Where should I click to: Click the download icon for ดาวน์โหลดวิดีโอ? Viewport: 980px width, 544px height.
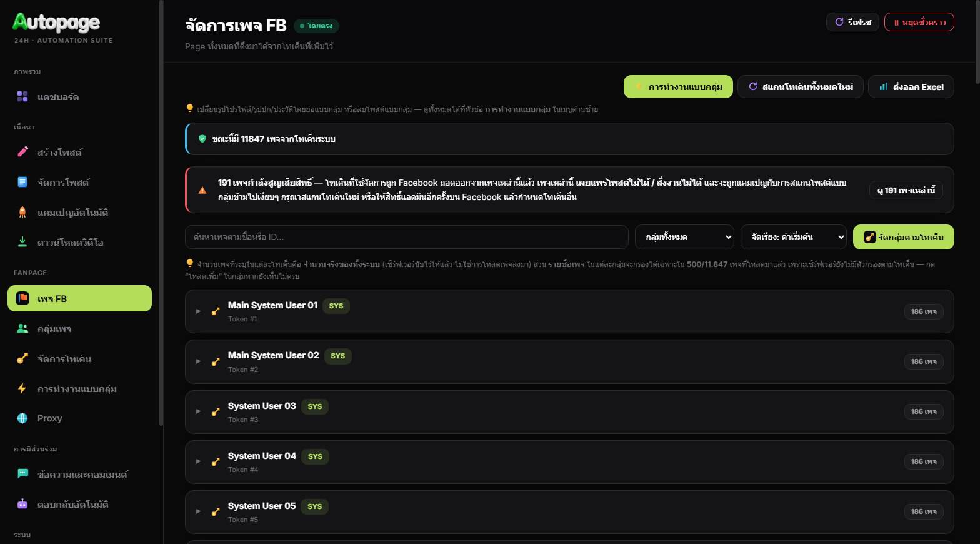22,242
